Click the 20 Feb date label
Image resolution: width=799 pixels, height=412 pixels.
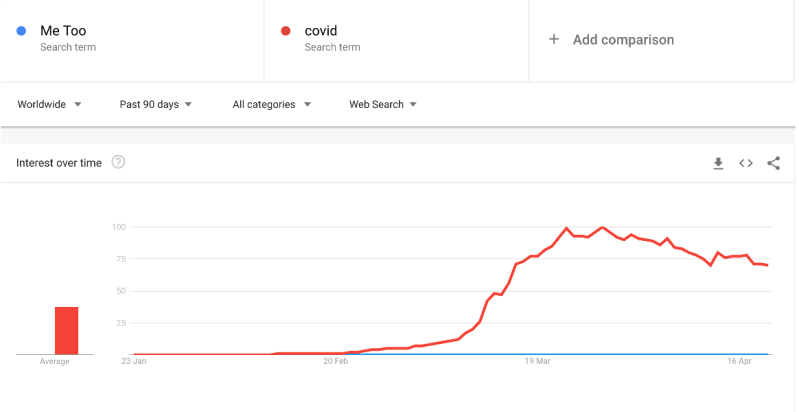point(336,362)
